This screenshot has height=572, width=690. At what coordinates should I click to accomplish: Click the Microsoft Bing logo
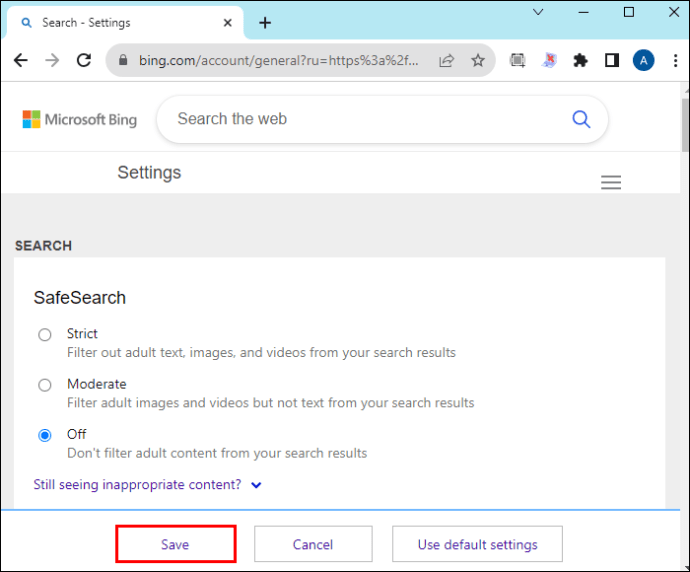80,119
